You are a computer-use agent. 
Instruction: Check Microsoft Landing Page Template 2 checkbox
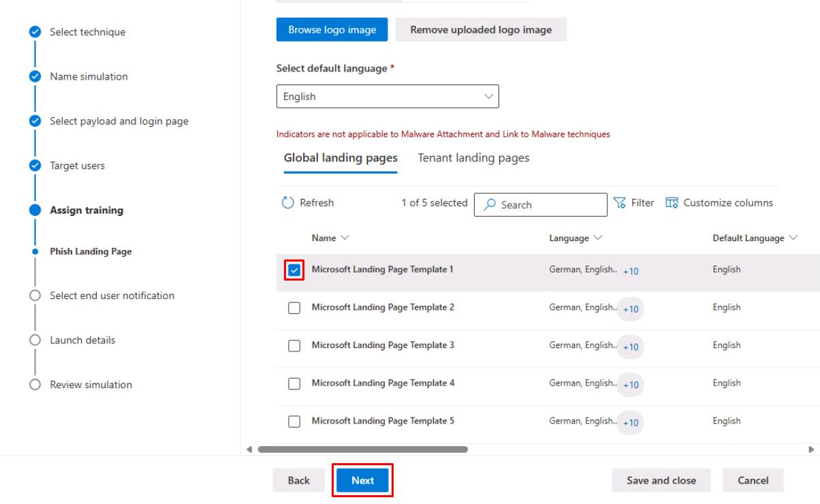[294, 308]
